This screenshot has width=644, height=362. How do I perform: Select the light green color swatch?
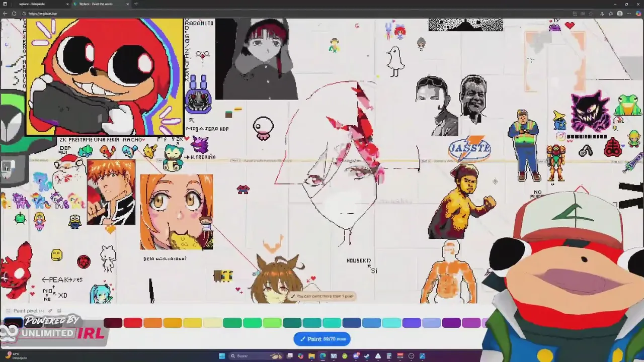coord(272,323)
